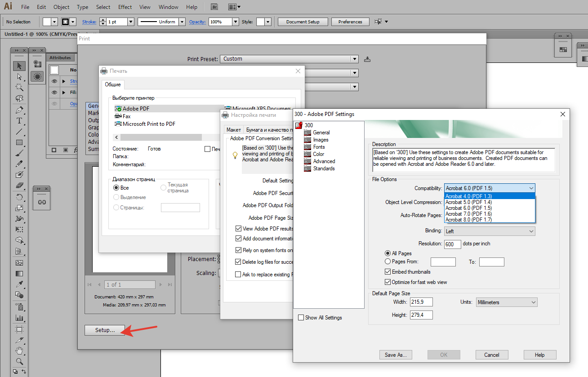
Task: Choose the Magic Wand tool
Action: 19,88
